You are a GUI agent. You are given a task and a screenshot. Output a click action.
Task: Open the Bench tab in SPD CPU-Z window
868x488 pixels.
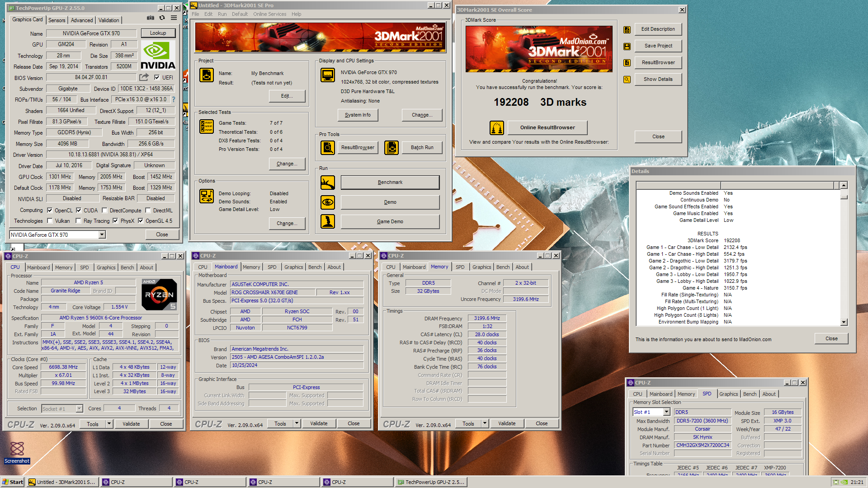(750, 394)
